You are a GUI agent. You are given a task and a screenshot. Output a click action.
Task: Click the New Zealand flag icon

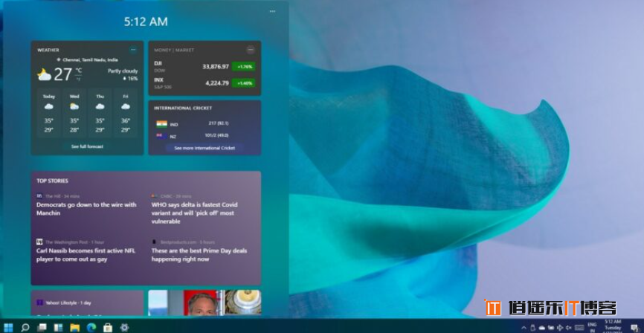point(161,136)
